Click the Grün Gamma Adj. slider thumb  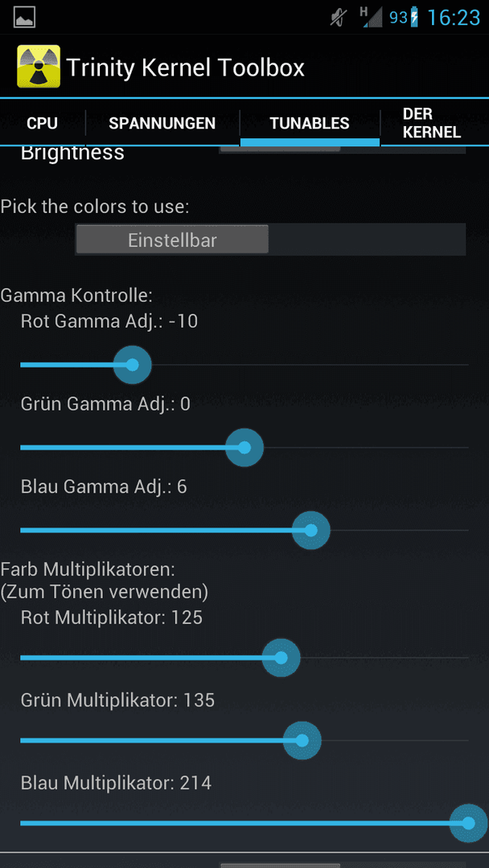(x=244, y=448)
